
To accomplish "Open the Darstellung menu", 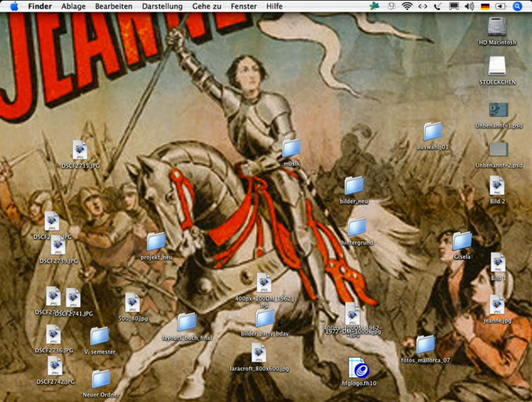I will (x=162, y=6).
